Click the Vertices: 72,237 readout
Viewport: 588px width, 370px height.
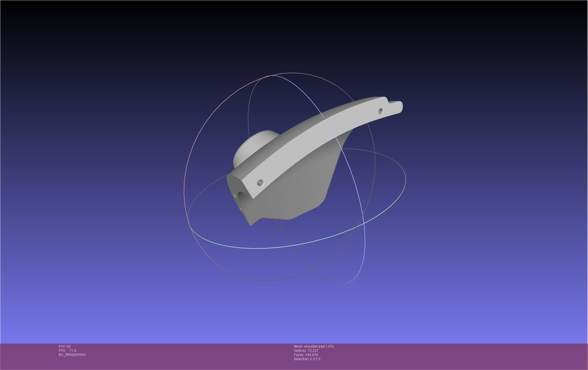pos(306,351)
